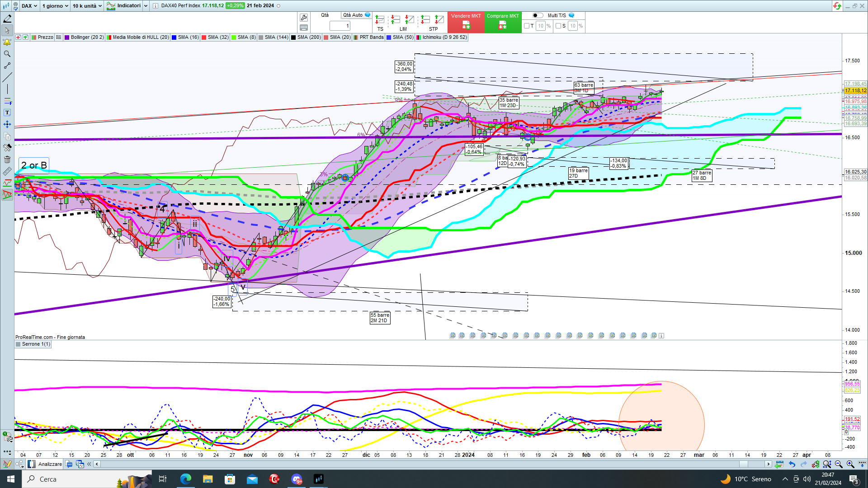Image resolution: width=868 pixels, height=488 pixels.
Task: Collapse the bottom toolbar double chevron
Action: (x=89, y=464)
